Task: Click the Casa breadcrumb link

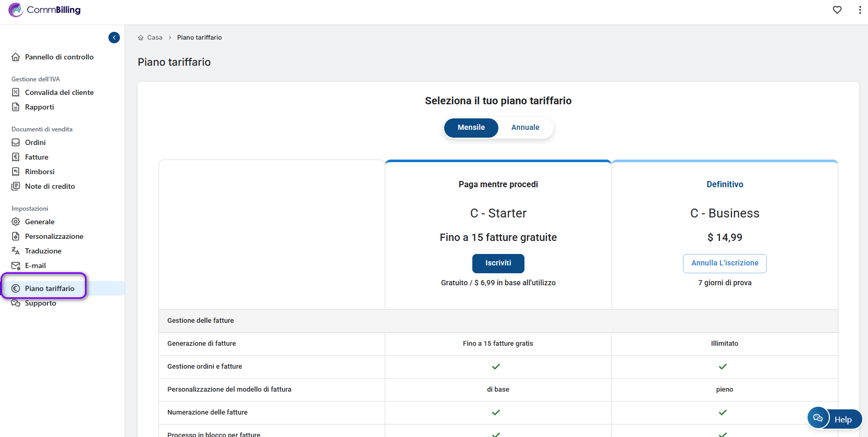Action: [x=154, y=38]
